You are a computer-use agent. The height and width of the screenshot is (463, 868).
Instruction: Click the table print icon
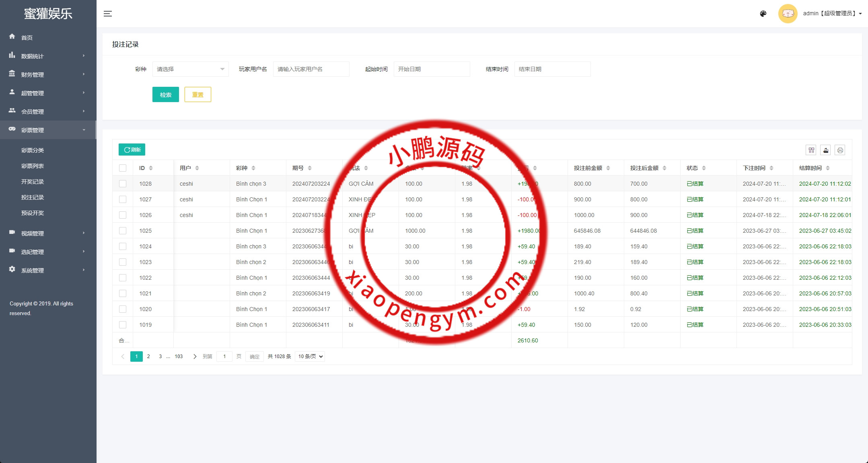(x=840, y=150)
